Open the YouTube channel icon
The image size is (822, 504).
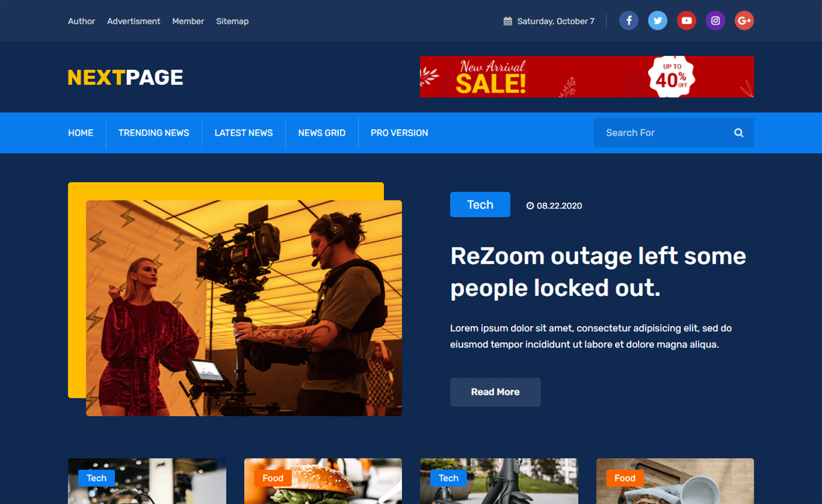click(x=686, y=20)
